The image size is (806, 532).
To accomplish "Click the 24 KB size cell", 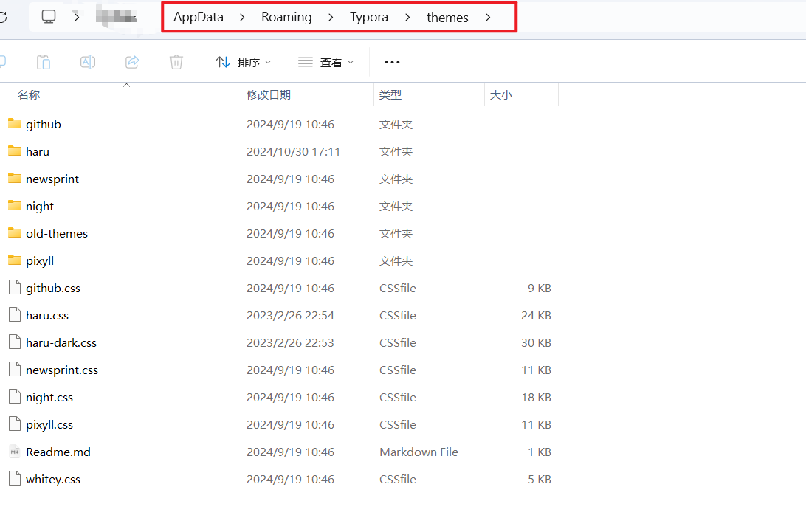I will click(536, 315).
